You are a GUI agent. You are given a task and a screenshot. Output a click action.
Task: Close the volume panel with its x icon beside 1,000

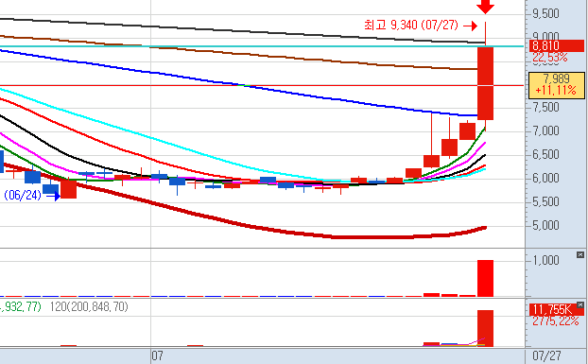[x=580, y=255]
